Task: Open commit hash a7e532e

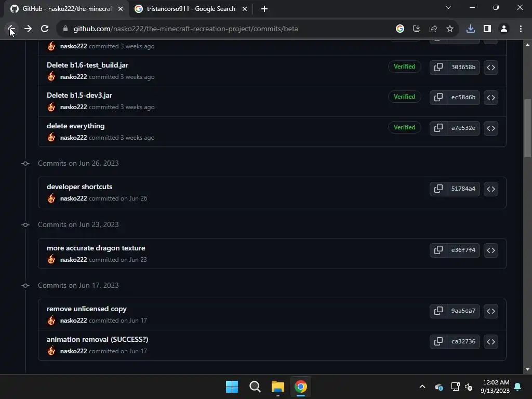Action: coord(463,128)
